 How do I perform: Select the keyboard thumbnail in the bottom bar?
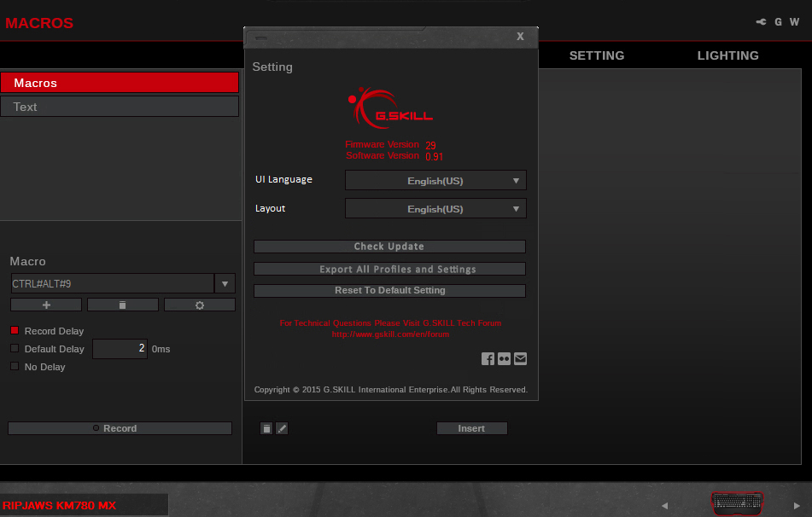[737, 502]
